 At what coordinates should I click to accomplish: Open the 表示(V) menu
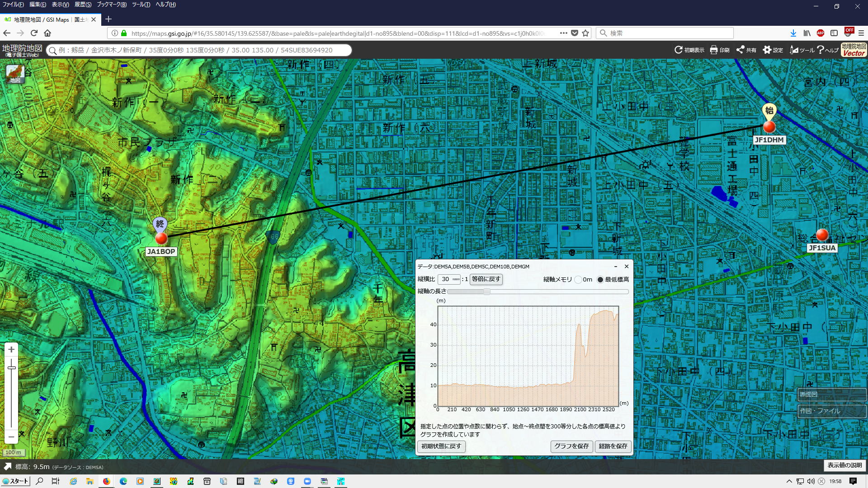[x=60, y=5]
